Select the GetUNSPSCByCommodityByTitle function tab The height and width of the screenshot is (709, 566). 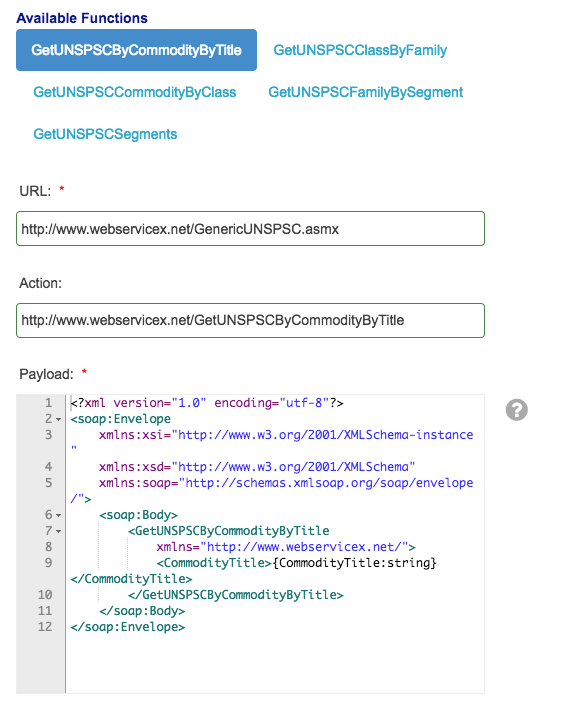pos(136,50)
